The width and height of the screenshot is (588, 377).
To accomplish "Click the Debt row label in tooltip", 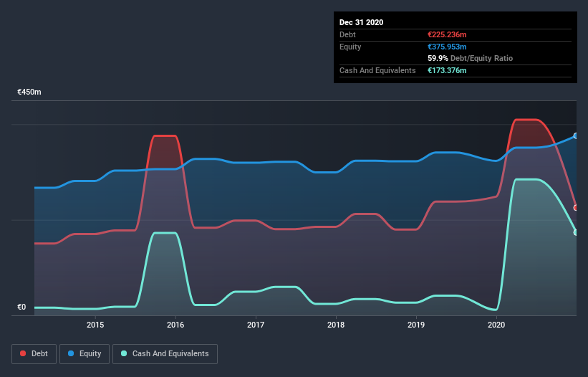I will 347,34.
